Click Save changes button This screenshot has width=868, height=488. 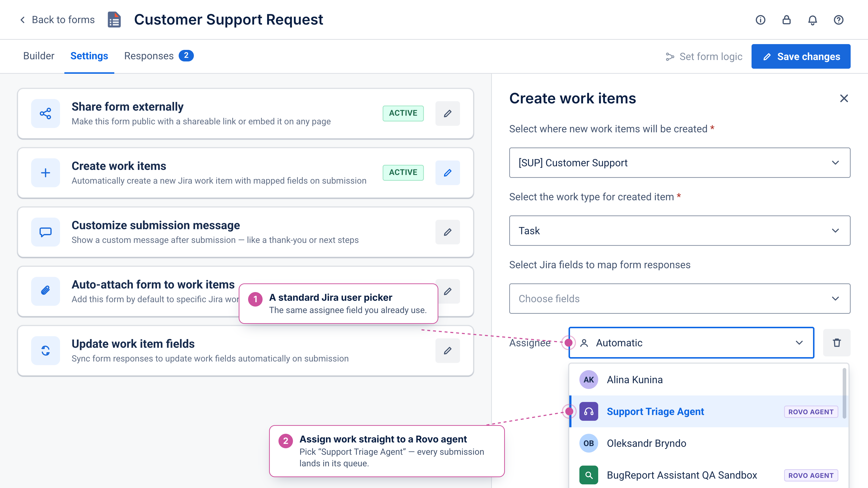(x=800, y=56)
